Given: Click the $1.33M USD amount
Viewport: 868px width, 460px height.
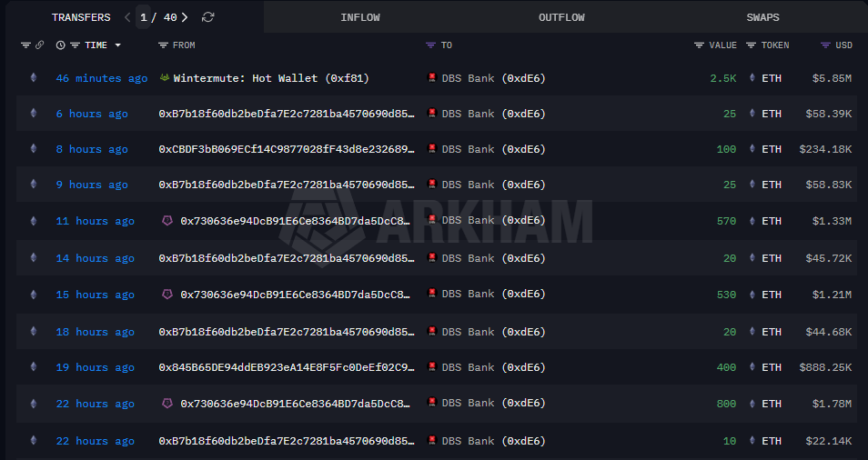Looking at the screenshot, I should point(832,221).
